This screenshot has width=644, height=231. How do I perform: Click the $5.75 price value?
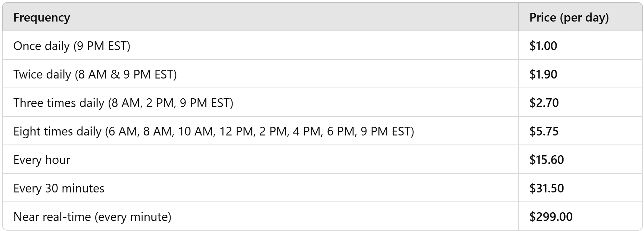[544, 131]
